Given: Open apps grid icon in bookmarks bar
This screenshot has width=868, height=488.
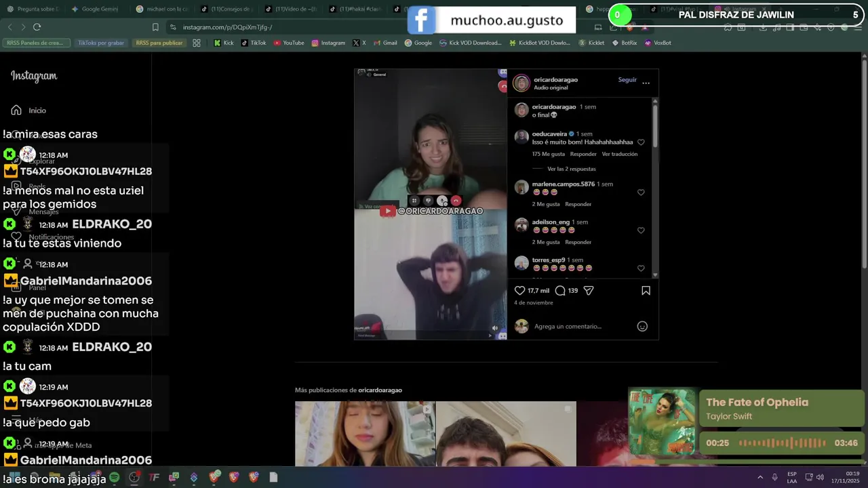Looking at the screenshot, I should click(197, 43).
